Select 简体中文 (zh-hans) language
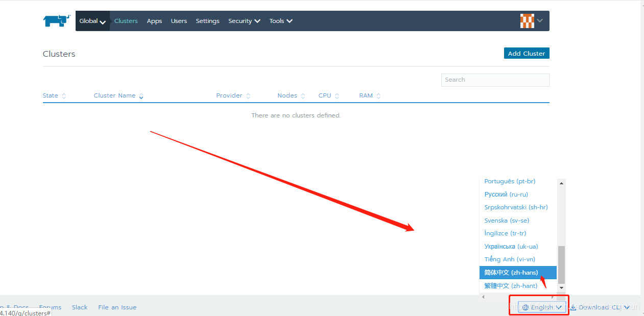 tap(518, 273)
